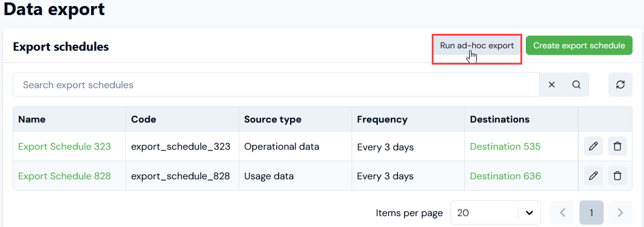This screenshot has height=227, width=644.
Task: Run ad-hoc export
Action: (x=477, y=46)
